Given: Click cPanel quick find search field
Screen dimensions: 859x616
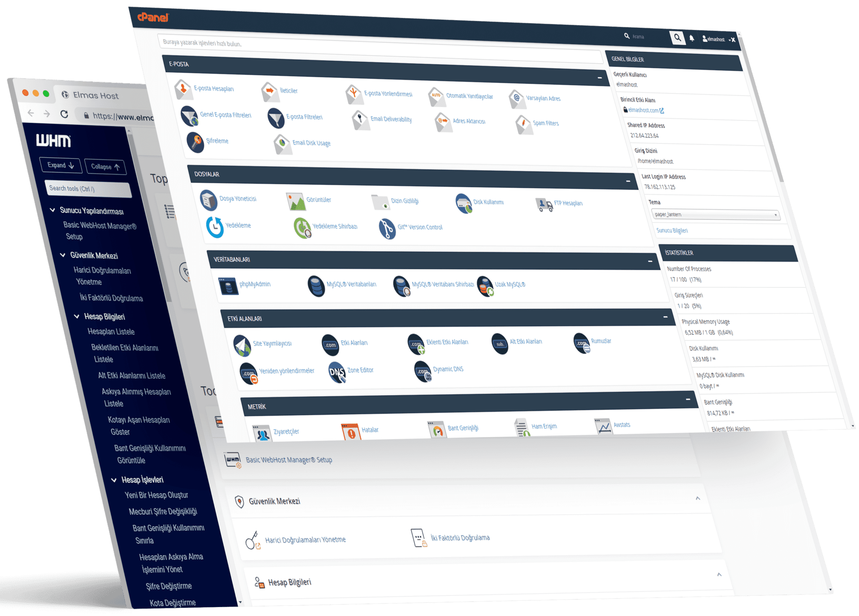Looking at the screenshot, I should 380,50.
